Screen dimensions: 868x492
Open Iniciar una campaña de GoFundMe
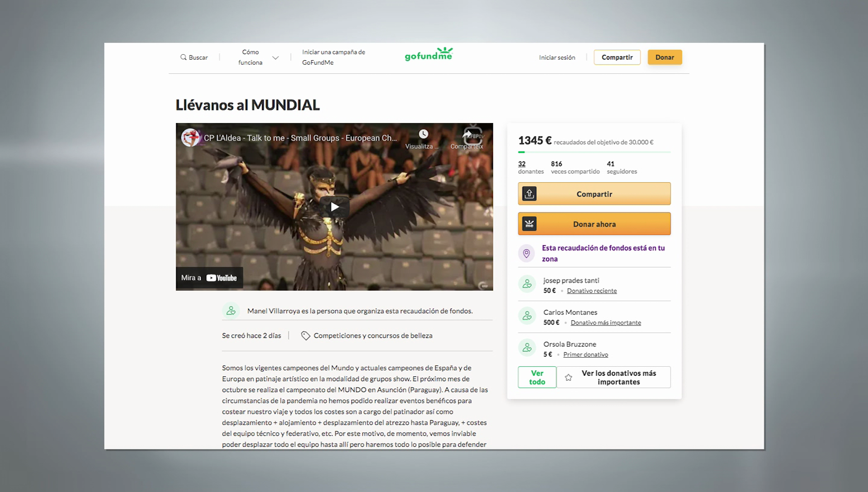pyautogui.click(x=334, y=57)
